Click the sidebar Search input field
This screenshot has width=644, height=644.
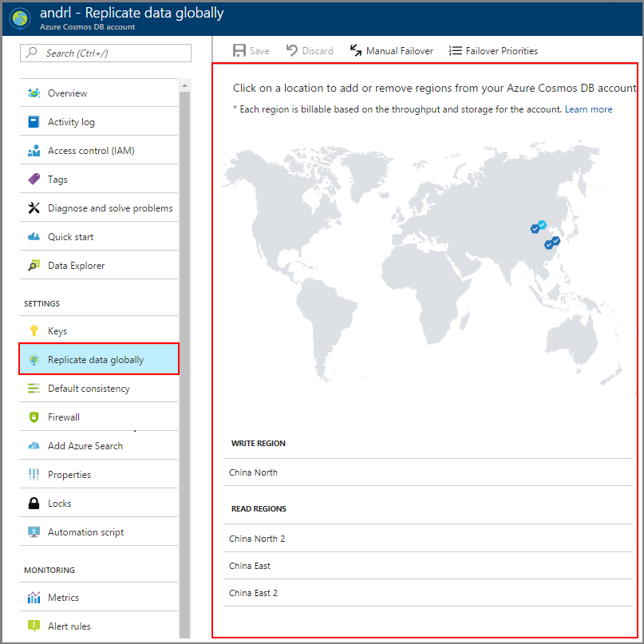[105, 53]
